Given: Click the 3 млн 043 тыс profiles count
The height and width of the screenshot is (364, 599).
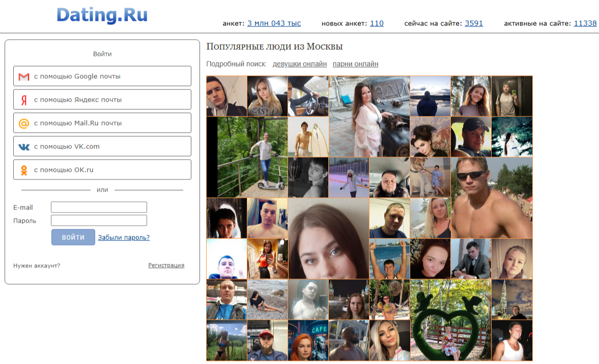Looking at the screenshot, I should (274, 23).
